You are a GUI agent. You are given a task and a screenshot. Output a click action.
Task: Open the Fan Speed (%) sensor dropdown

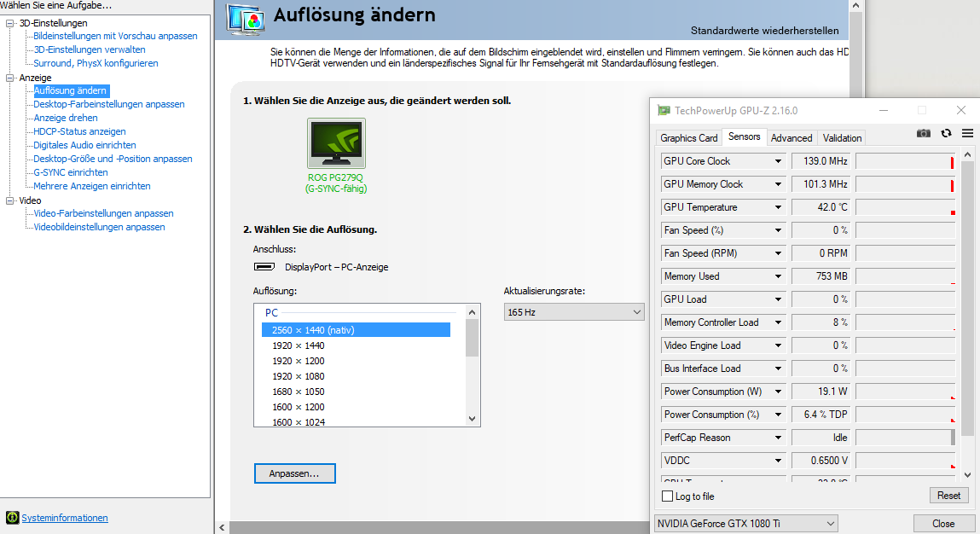pos(778,230)
